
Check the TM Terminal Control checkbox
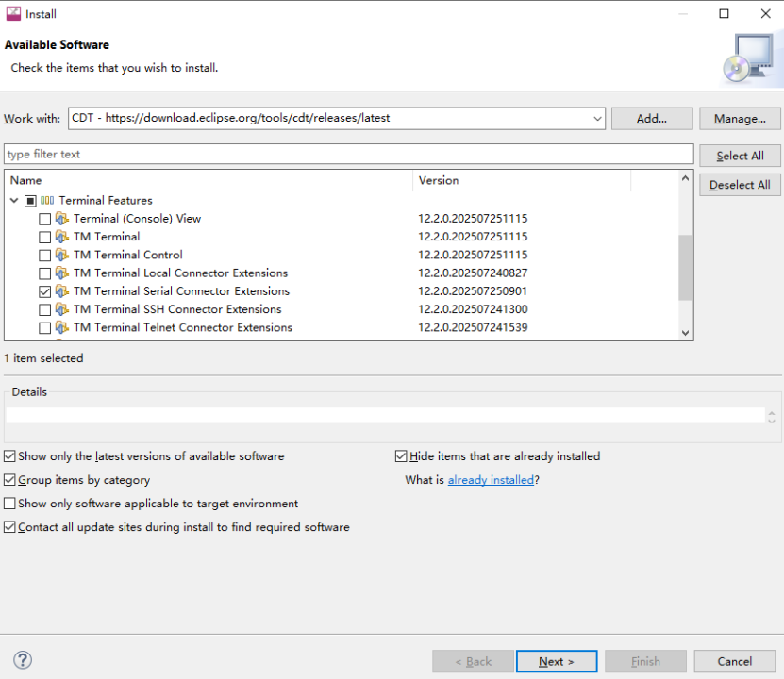(45, 256)
